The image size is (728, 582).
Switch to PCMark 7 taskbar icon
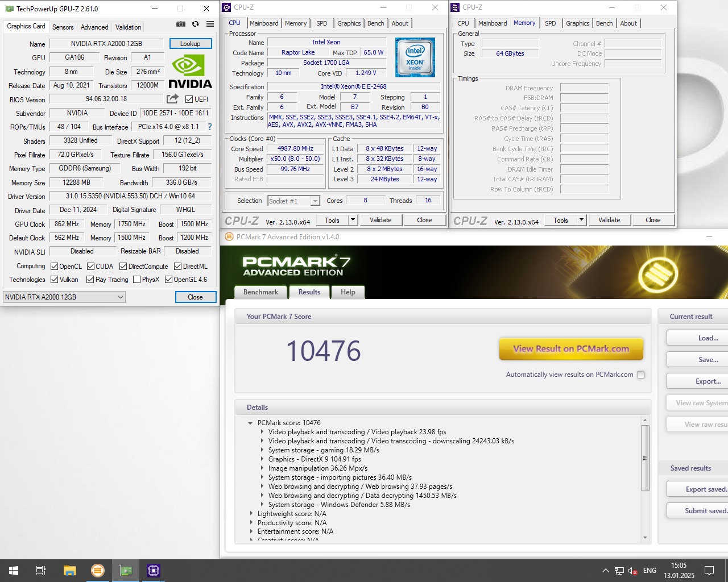coord(98,571)
